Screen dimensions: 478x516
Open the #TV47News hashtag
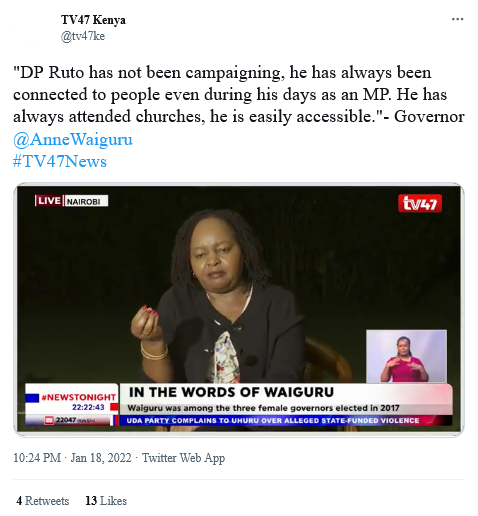[x=60, y=161]
